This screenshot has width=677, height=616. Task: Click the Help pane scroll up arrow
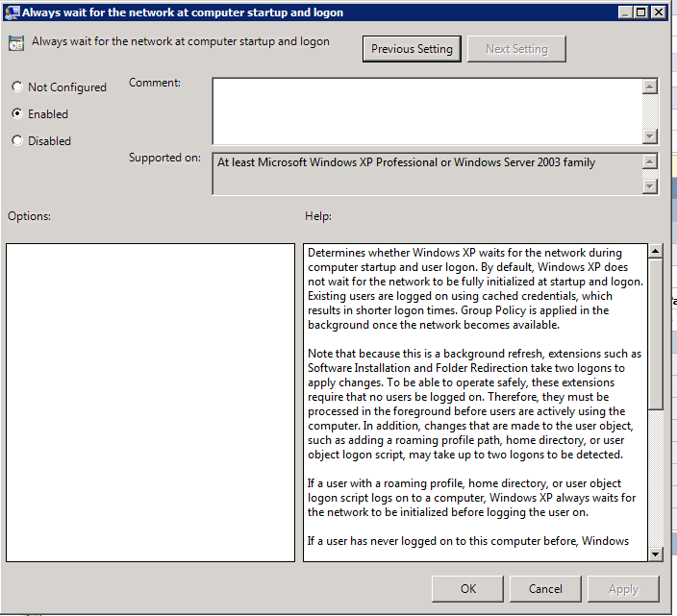(x=656, y=253)
